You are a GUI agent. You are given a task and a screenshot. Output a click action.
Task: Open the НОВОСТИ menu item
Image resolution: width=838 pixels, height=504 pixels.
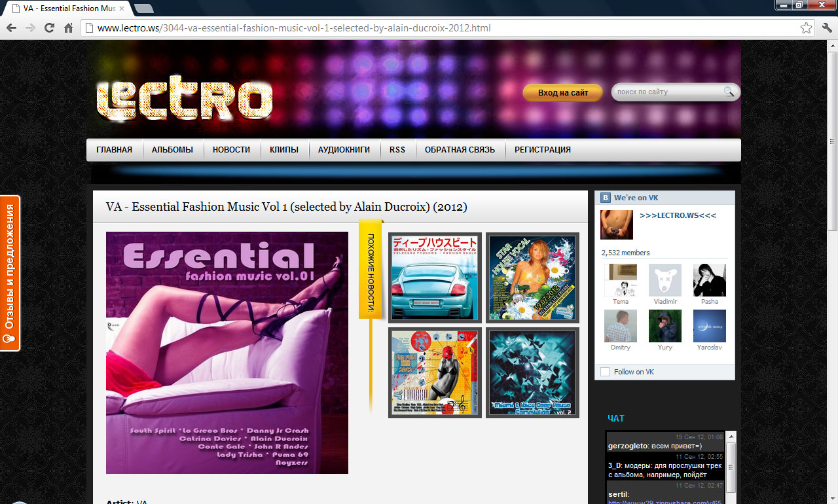231,150
